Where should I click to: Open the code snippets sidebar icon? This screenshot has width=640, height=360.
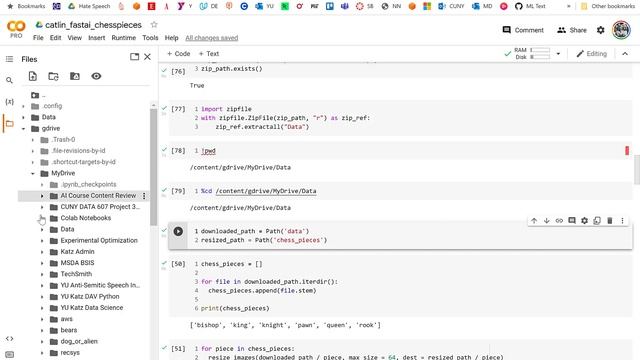9,338
